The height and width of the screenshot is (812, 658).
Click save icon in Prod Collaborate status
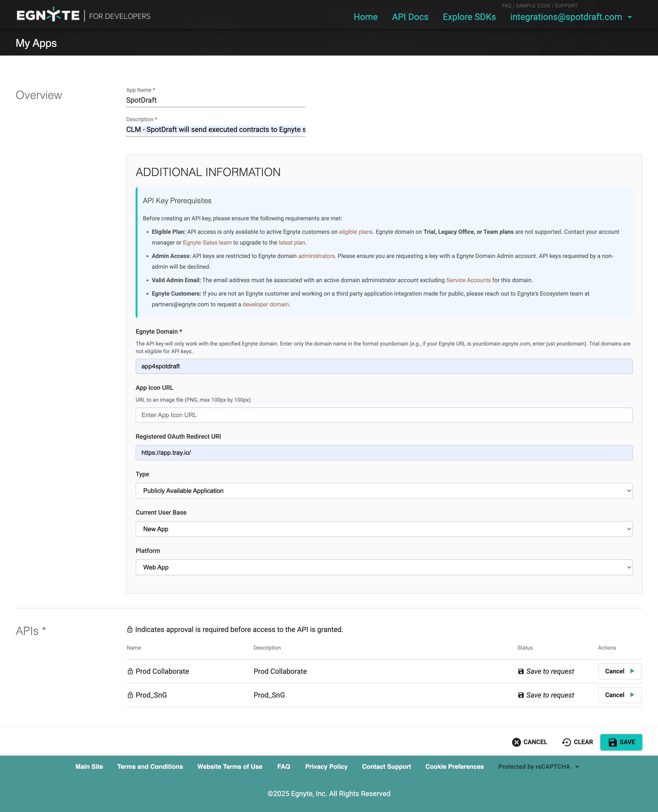(x=521, y=671)
